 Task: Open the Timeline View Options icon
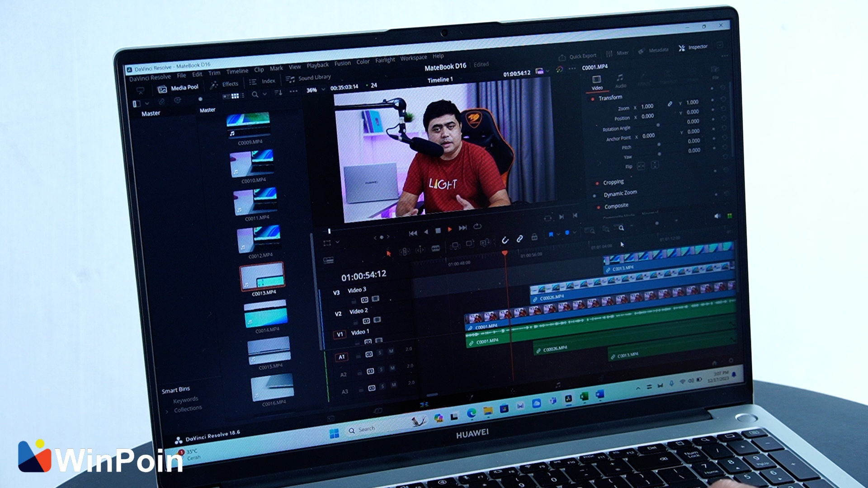click(x=328, y=260)
